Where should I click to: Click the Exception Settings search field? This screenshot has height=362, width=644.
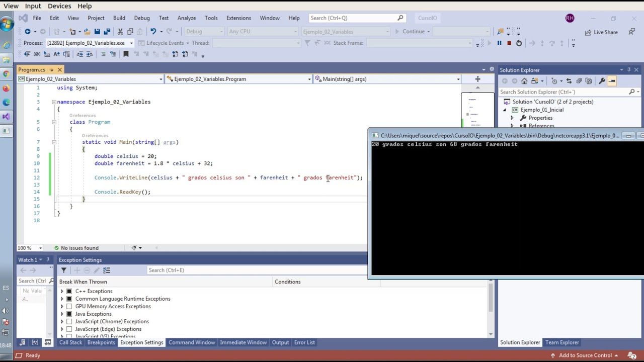[x=257, y=270]
